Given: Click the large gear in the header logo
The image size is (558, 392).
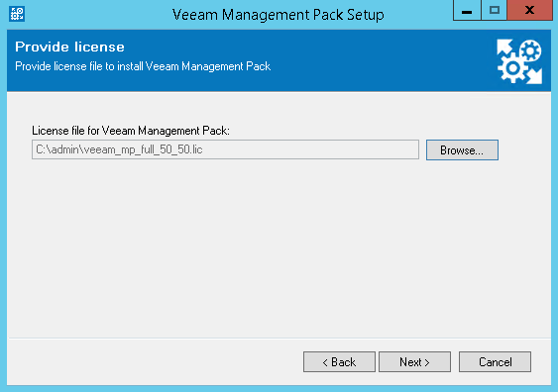Looking at the screenshot, I should (512, 68).
